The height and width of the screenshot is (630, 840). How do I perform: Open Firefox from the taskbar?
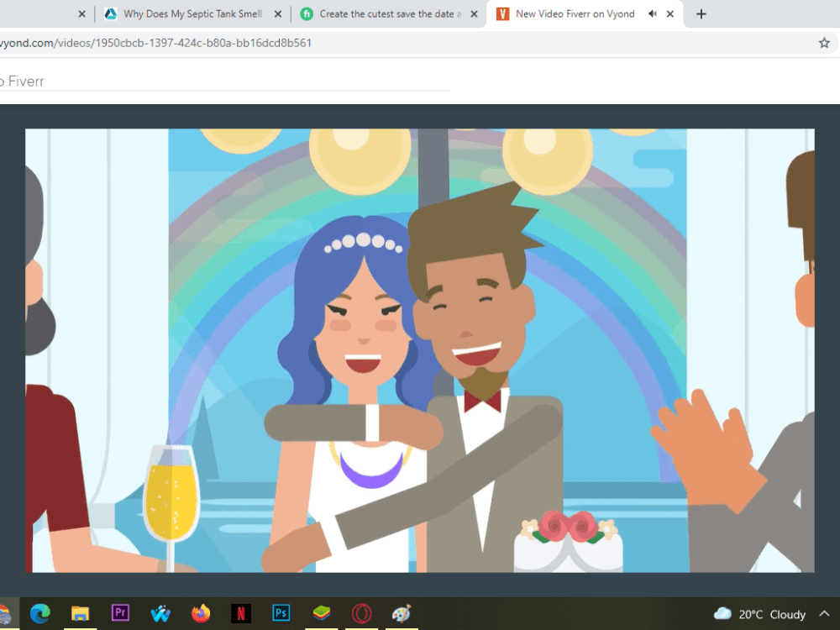201,613
